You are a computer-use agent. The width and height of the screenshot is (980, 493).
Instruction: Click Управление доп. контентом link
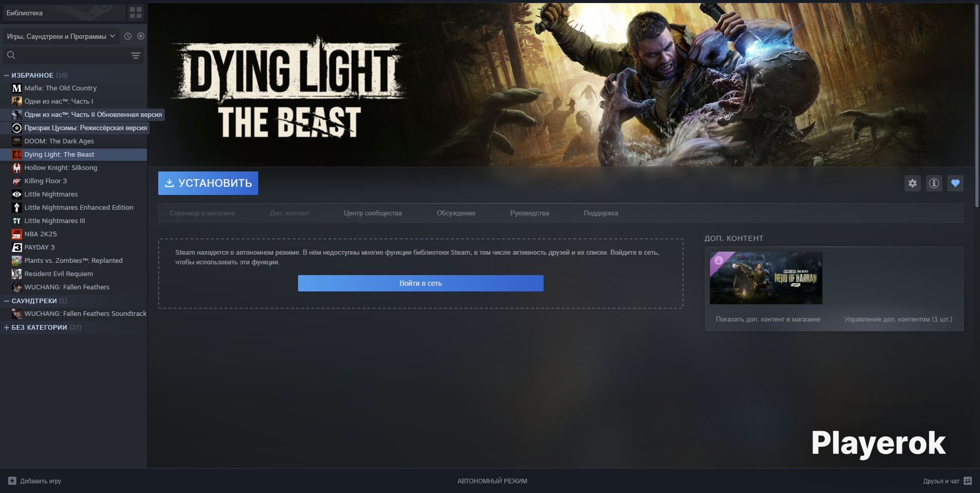(x=898, y=319)
